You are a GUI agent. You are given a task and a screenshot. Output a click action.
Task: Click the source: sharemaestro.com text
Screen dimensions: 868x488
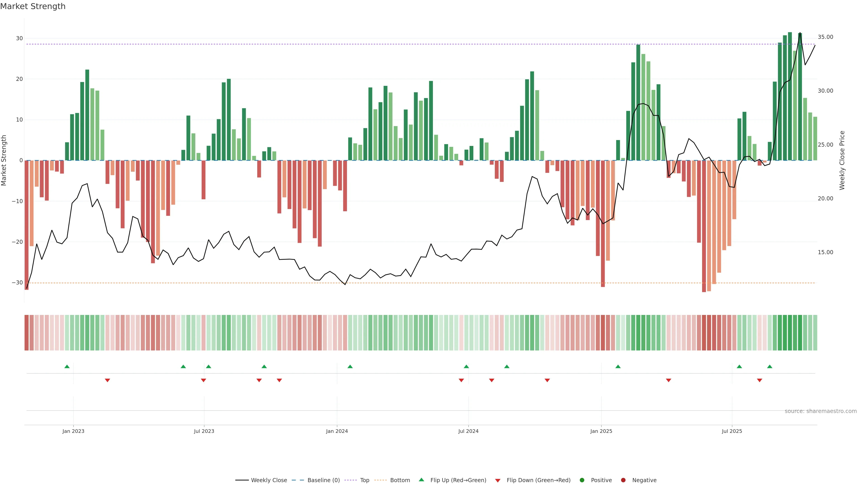click(821, 411)
